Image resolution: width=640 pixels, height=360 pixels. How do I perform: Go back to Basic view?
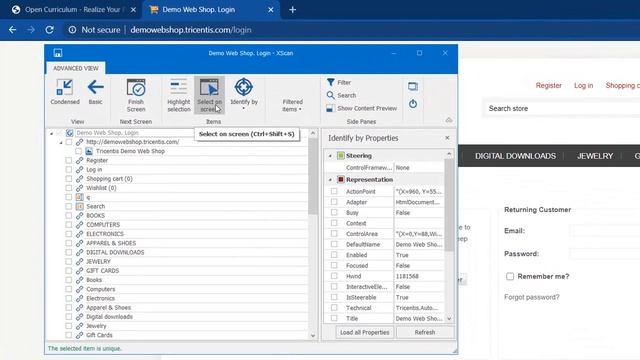[x=95, y=92]
